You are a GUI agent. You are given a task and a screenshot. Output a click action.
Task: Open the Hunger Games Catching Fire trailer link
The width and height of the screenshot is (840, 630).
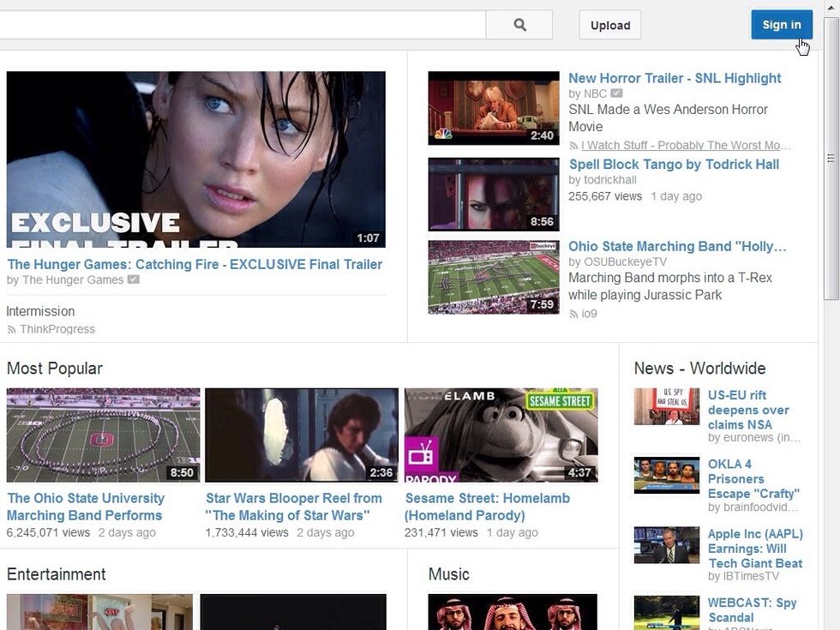tap(194, 264)
